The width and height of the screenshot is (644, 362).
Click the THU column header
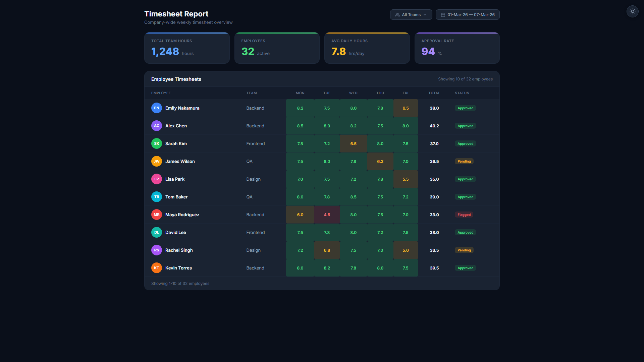[380, 93]
